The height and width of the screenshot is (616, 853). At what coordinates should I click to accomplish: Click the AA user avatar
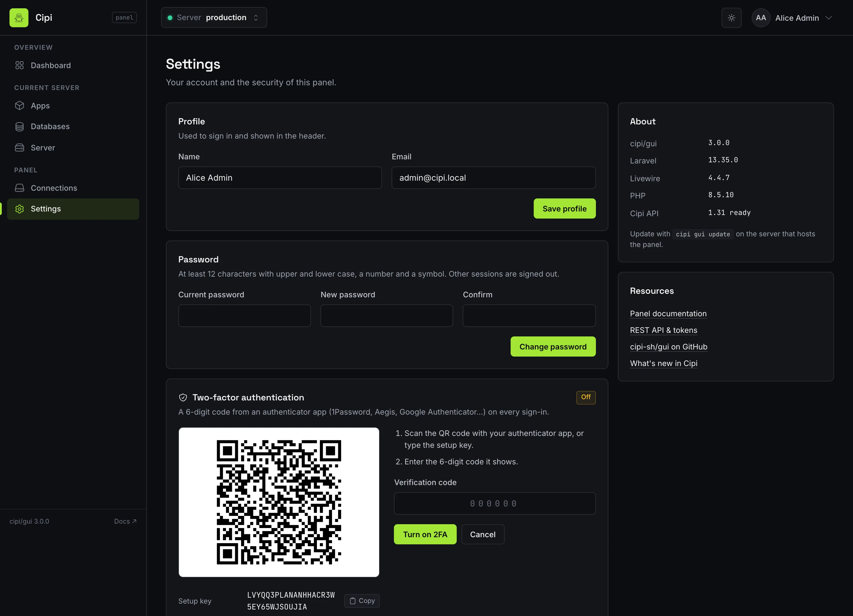pyautogui.click(x=761, y=18)
